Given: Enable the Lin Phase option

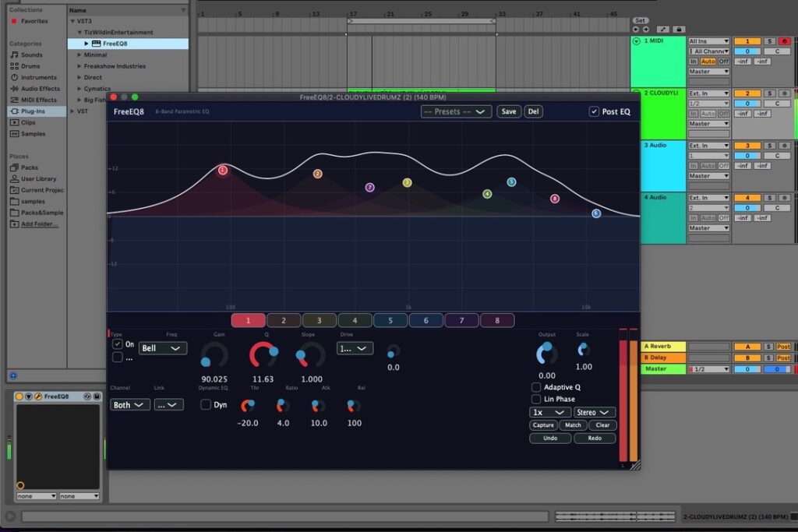Looking at the screenshot, I should click(536, 400).
